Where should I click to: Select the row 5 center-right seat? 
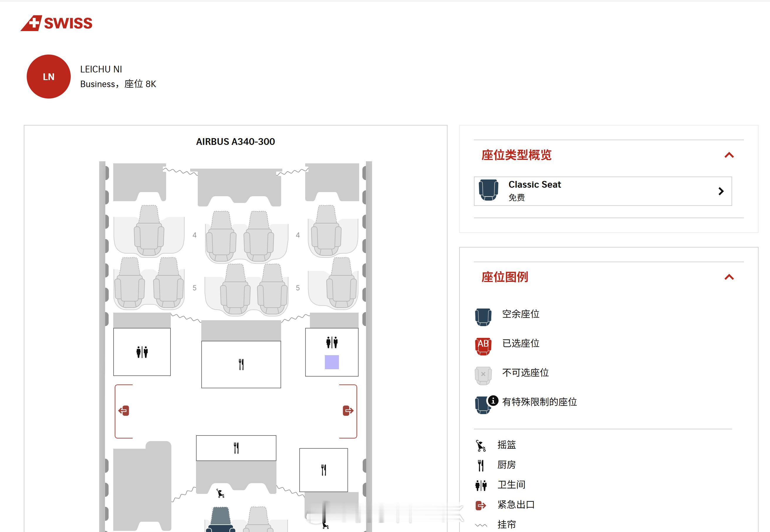(272, 289)
